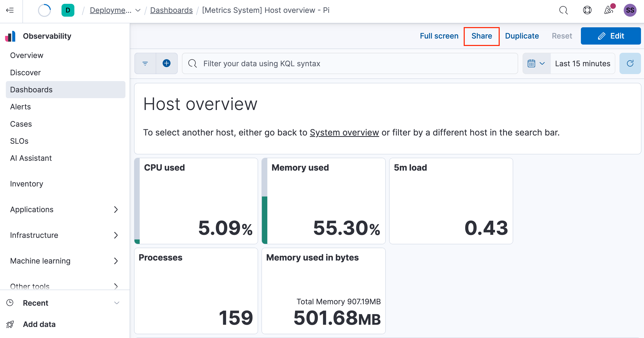Screen dimensions: 644x338
Task: Expand the Machine learning section
Action: tap(116, 261)
